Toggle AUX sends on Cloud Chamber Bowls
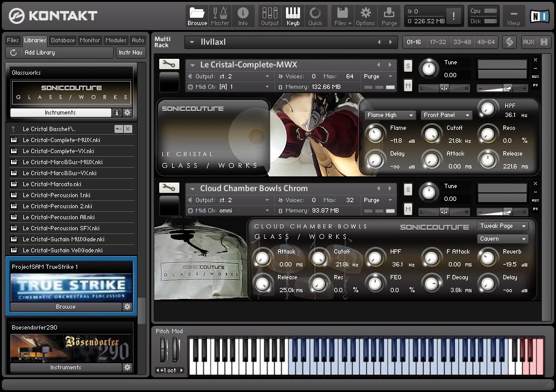This screenshot has height=392, width=556. point(535,200)
